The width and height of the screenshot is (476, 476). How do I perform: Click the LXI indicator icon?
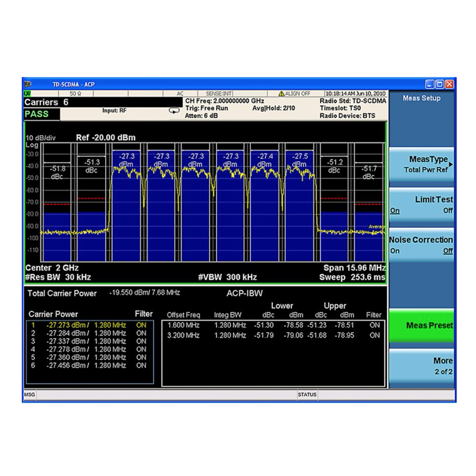[27, 93]
